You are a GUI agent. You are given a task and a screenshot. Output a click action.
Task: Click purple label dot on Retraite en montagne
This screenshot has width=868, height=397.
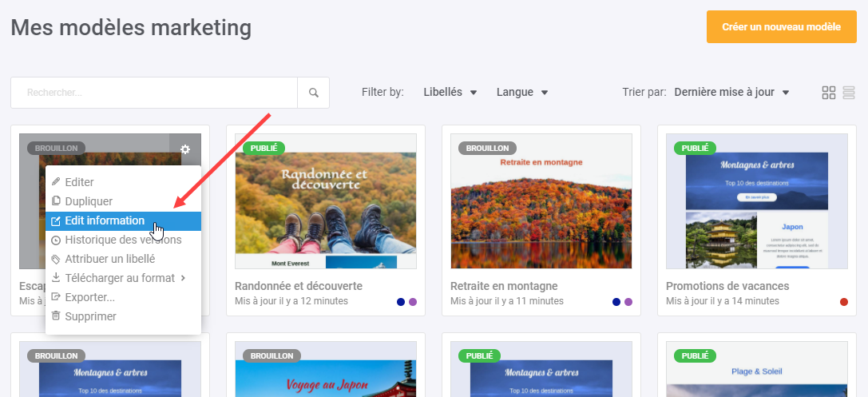tap(628, 302)
